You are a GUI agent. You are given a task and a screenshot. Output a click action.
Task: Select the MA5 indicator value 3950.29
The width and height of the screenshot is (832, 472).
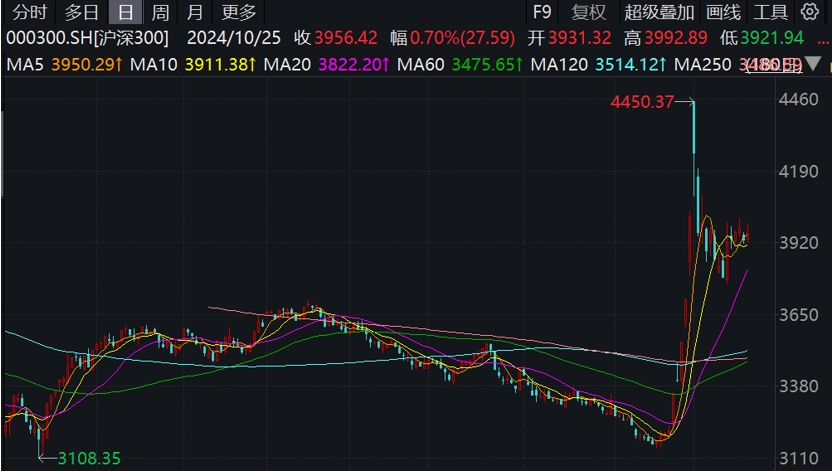pos(87,65)
